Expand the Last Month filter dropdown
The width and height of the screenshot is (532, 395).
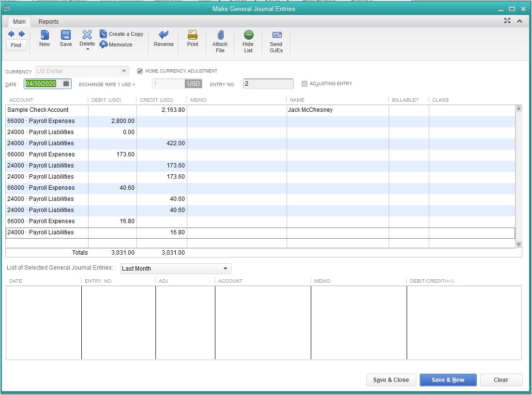pos(226,269)
